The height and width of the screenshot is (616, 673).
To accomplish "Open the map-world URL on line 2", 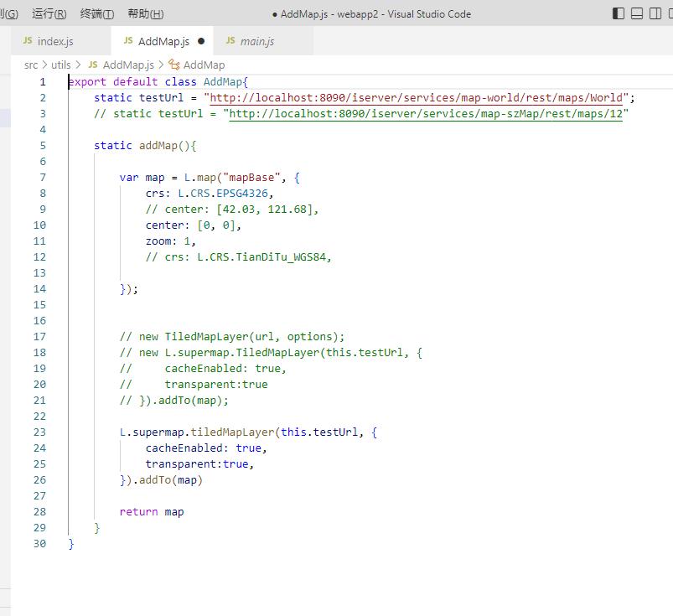I will pos(417,98).
